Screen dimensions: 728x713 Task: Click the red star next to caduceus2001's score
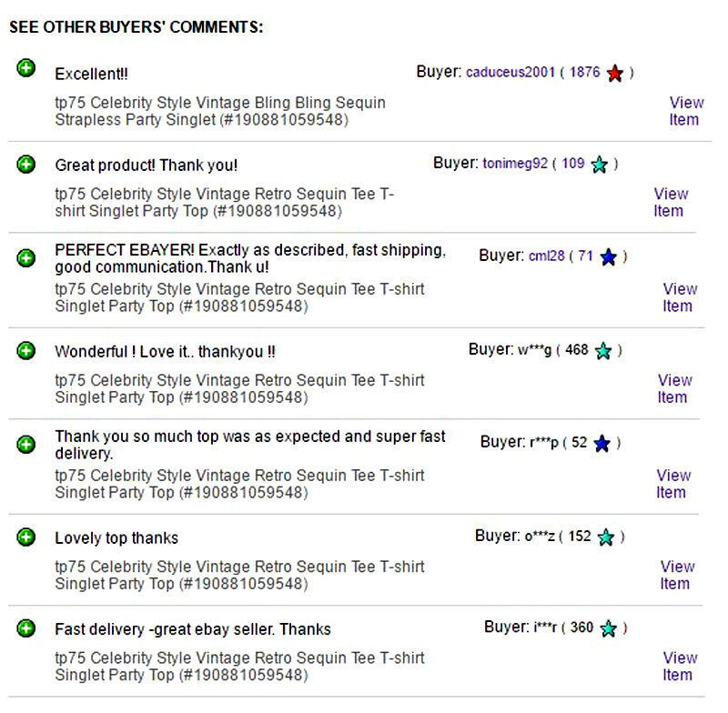615,73
